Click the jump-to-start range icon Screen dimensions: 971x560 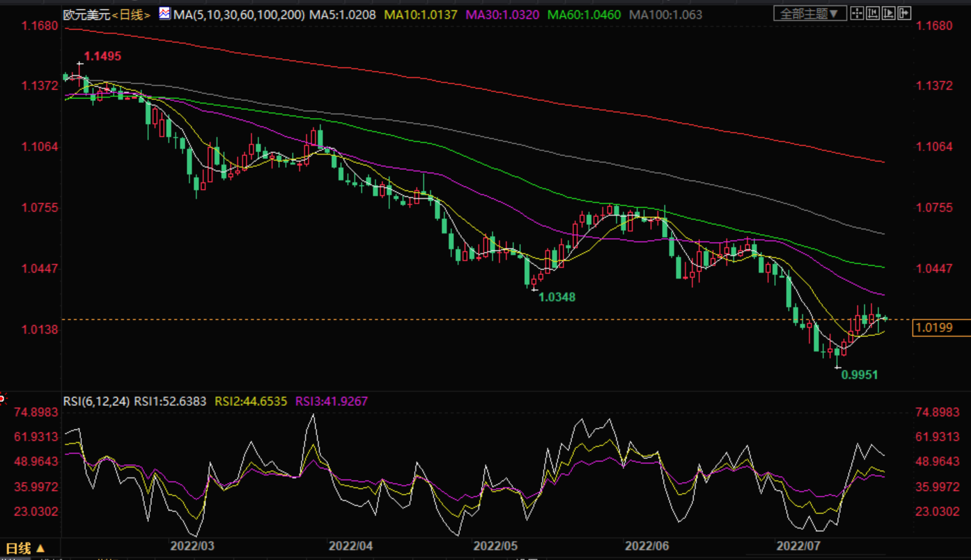(873, 14)
